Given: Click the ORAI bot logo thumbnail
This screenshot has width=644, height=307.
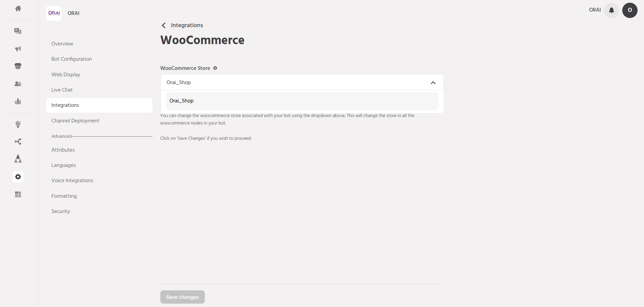Looking at the screenshot, I should coord(54,13).
